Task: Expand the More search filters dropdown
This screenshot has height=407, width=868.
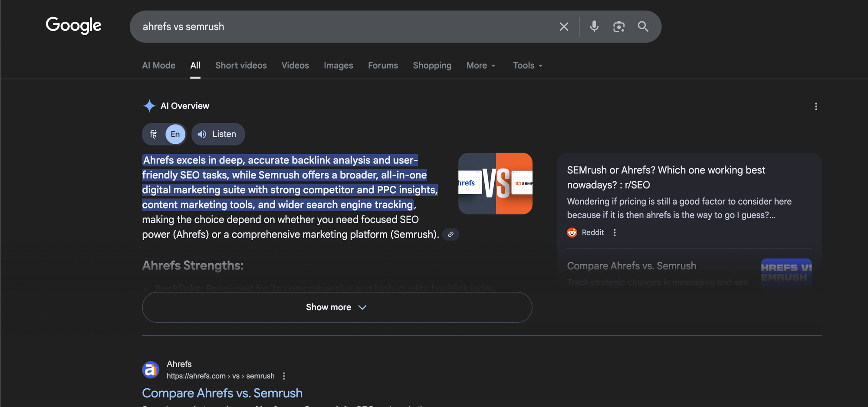Action: point(480,66)
